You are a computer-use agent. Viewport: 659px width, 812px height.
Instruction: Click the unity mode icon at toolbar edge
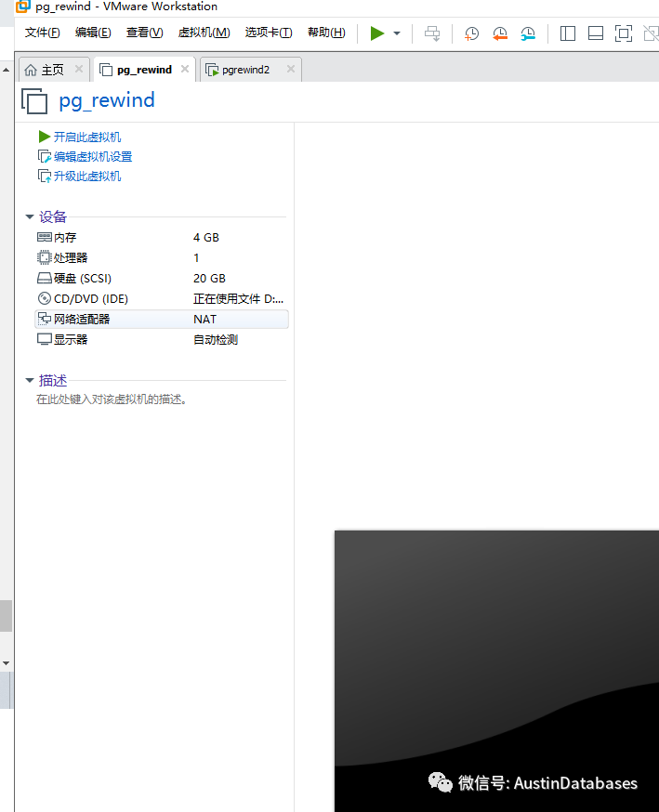click(x=652, y=33)
